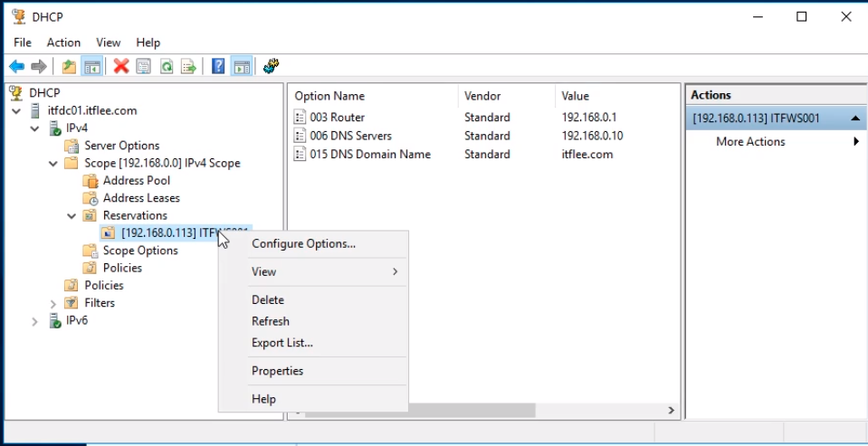Image resolution: width=868 pixels, height=446 pixels.
Task: Click the Scope Options folder icon
Action: (90, 251)
